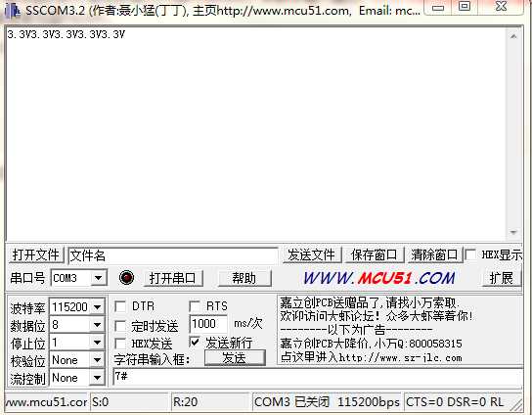Open the 流控制 None dropdown
This screenshot has width=532, height=415.
click(97, 378)
